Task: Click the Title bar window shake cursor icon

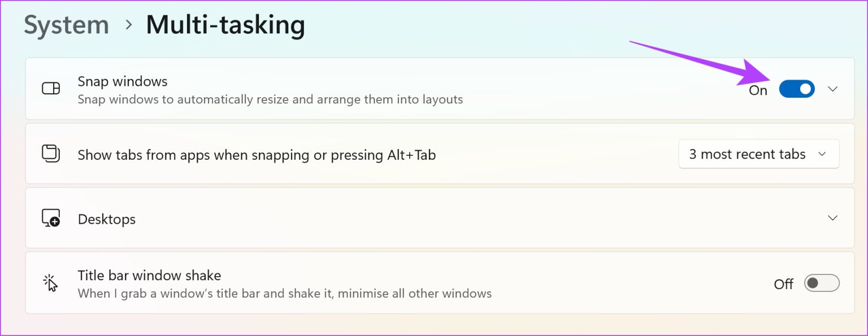Action: 51,282
